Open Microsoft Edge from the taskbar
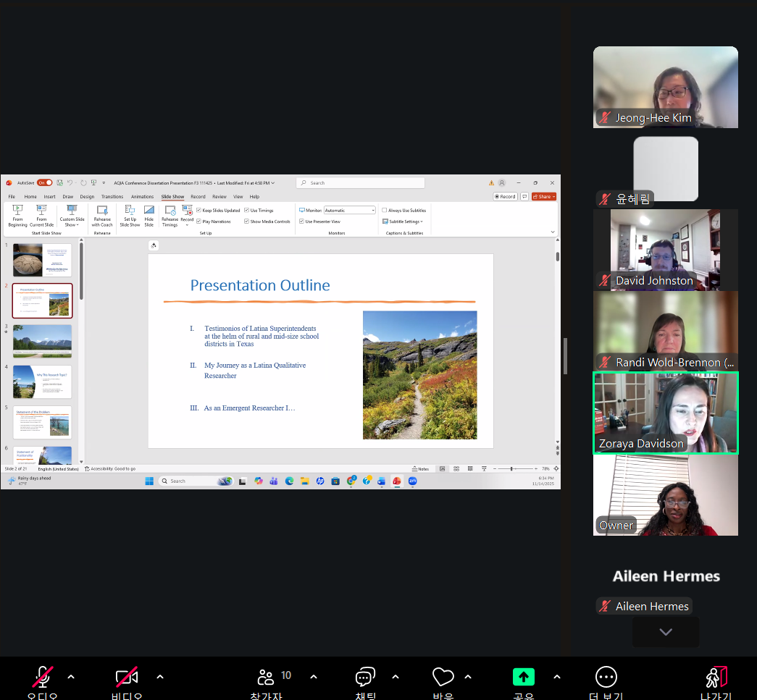Screen dimensions: 757x700 (x=289, y=481)
